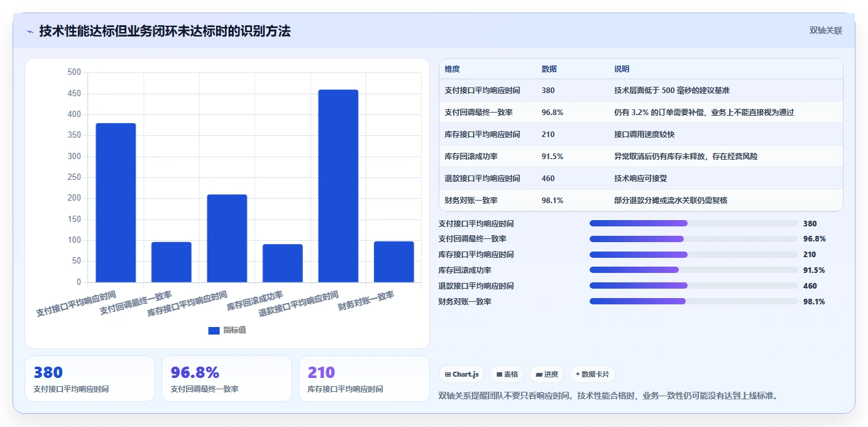
Task: Click table value 98.1%
Action: pyautogui.click(x=552, y=201)
